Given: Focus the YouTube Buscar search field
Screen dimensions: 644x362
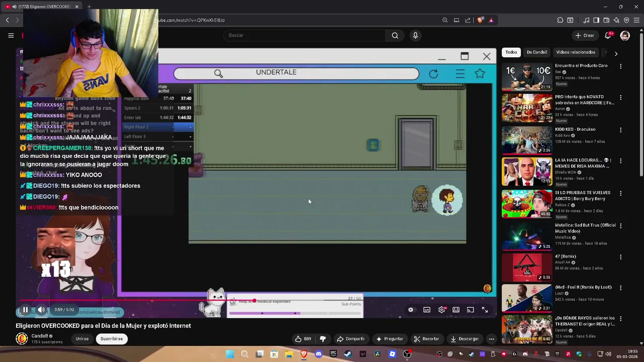Looking at the screenshot, I should (x=304, y=35).
